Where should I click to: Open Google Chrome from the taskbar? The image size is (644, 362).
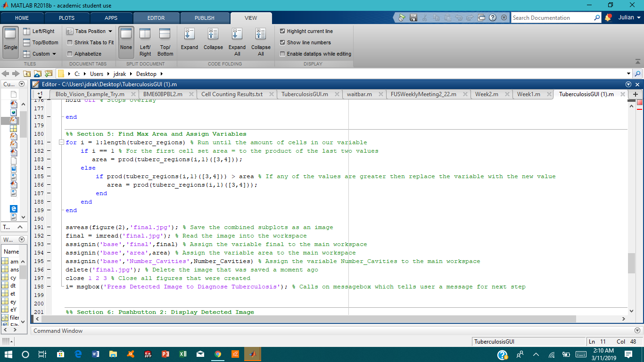tap(217, 354)
